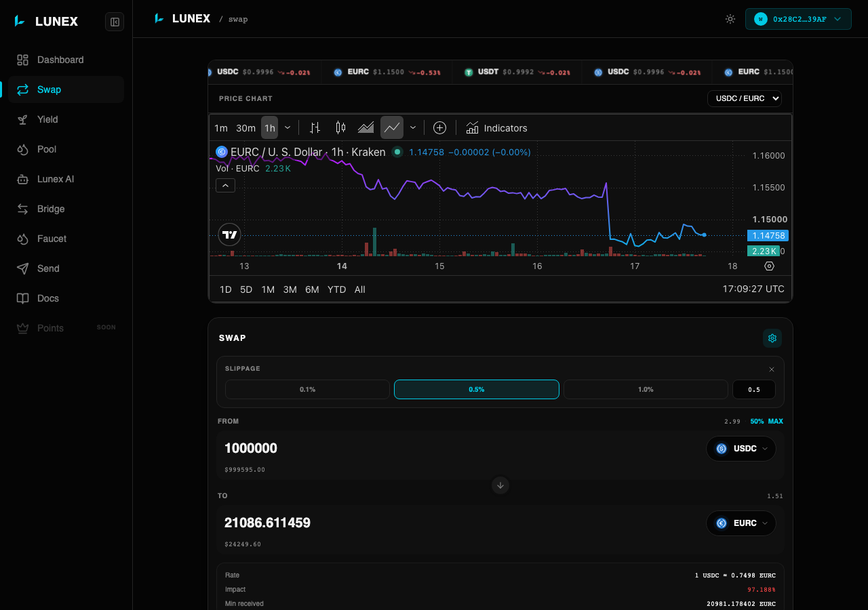This screenshot has height=610, width=868.
Task: Edit the To amount field
Action: pos(461,523)
